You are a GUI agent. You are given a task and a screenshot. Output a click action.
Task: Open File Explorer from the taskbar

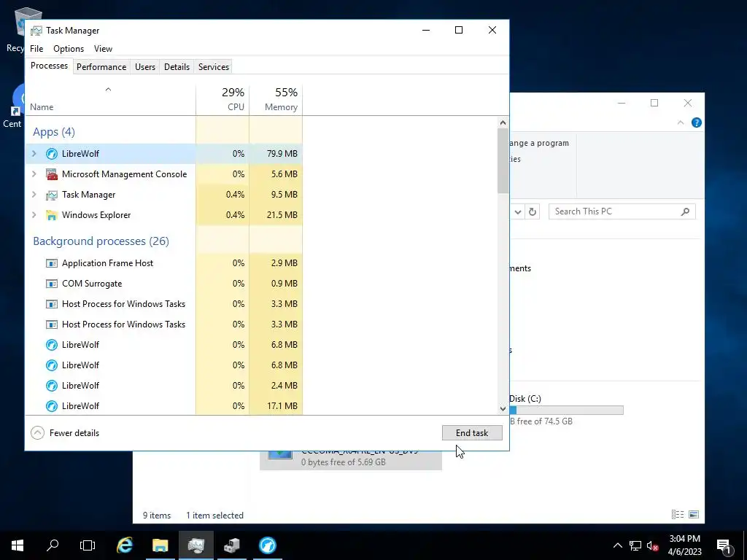[x=160, y=545]
